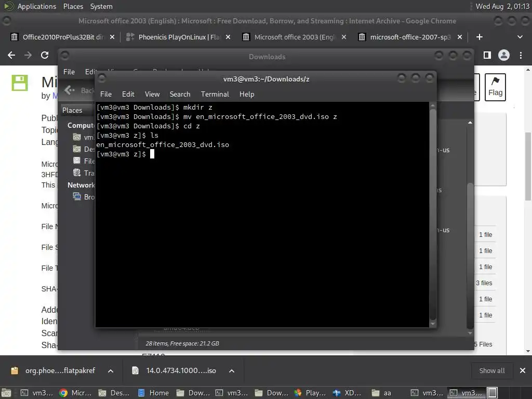The width and height of the screenshot is (532, 399).
Task: Select Trash in file manager sidebar
Action: pos(84,173)
